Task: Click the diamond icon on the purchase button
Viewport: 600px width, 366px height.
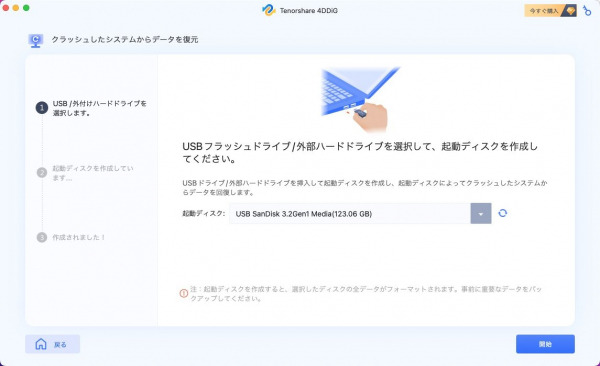Action: 570,11
